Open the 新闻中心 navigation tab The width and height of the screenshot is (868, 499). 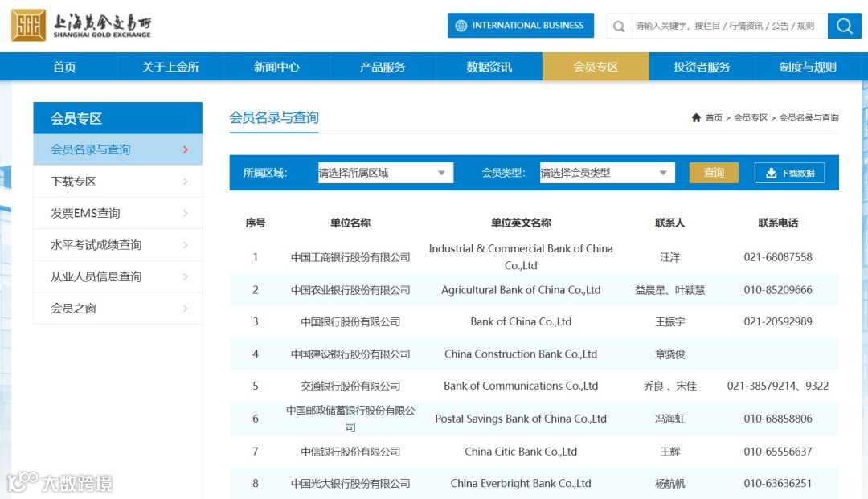(x=276, y=67)
